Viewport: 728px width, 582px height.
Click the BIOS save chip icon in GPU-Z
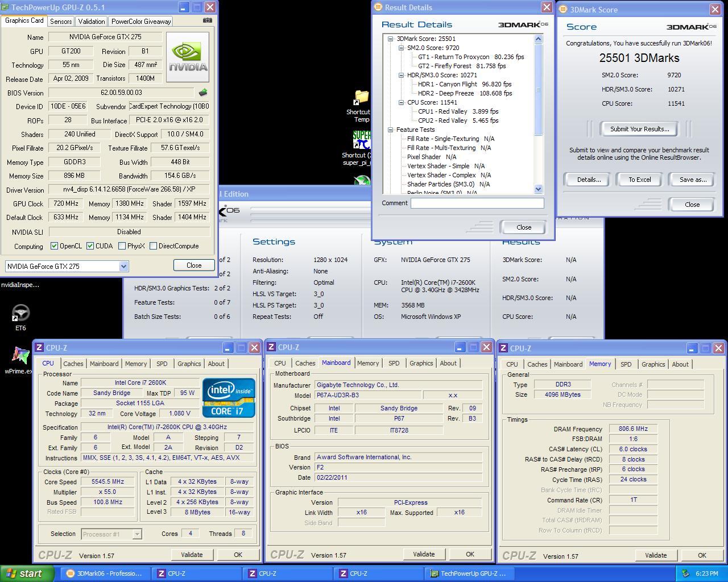[x=203, y=92]
